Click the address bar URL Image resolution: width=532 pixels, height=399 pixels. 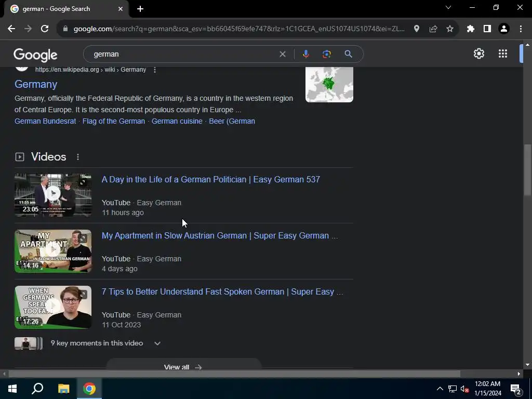tap(239, 29)
